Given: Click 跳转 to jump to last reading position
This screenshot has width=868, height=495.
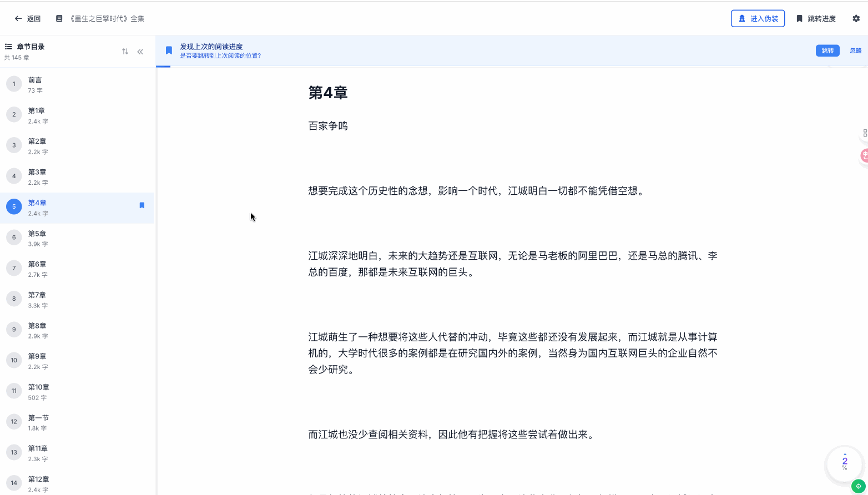Looking at the screenshot, I should (x=827, y=50).
